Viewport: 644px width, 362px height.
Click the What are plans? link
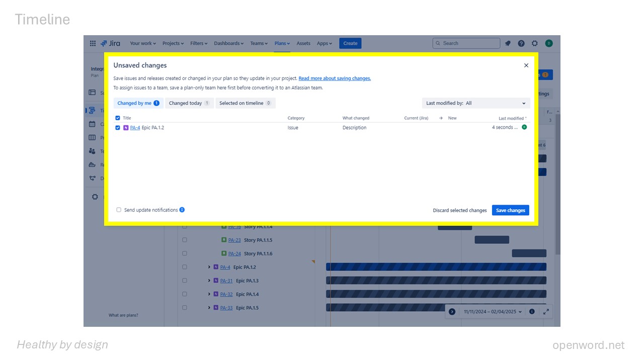click(x=123, y=315)
